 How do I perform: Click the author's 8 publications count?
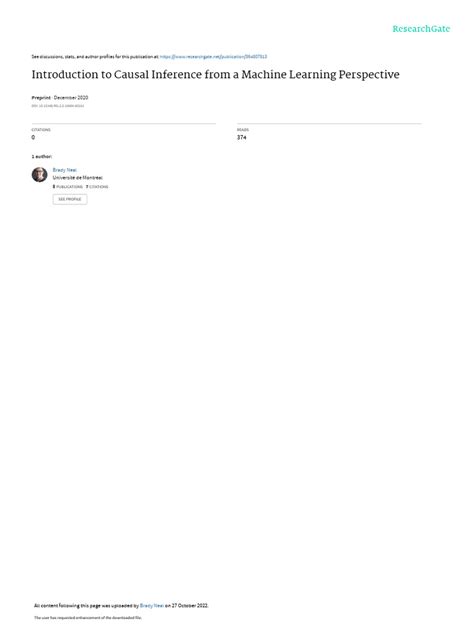pyautogui.click(x=68, y=187)
